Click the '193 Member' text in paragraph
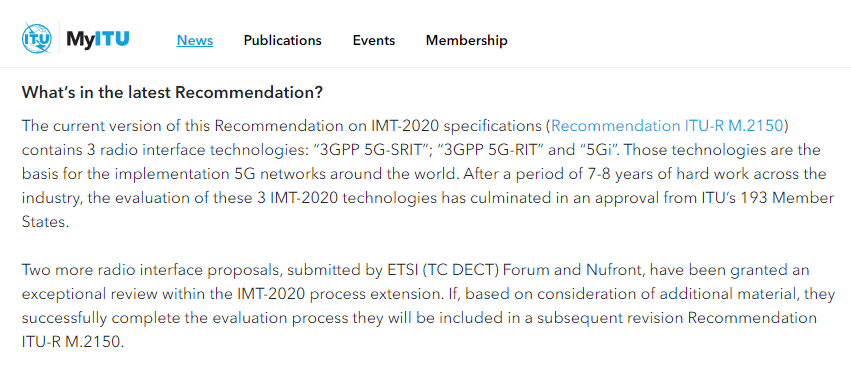 (x=790, y=198)
